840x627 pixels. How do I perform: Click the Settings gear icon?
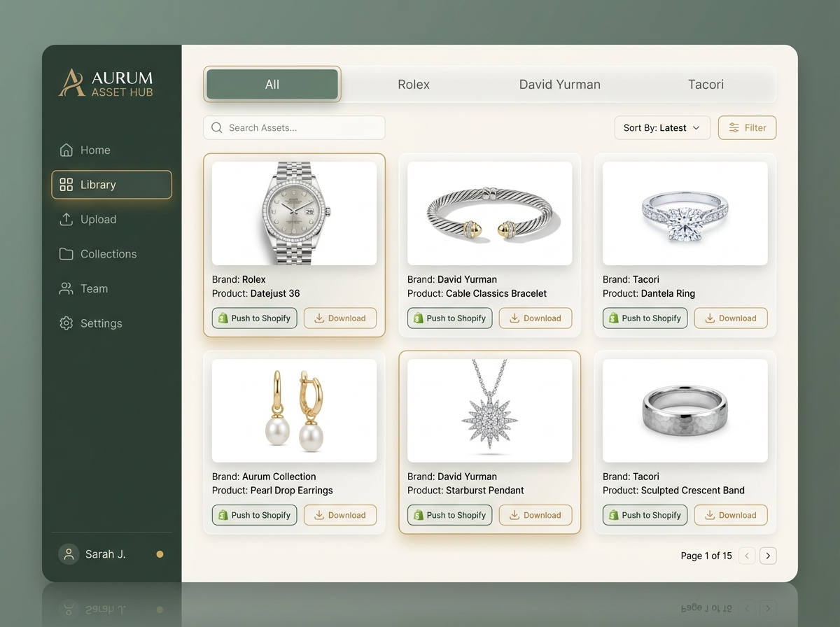coord(66,323)
